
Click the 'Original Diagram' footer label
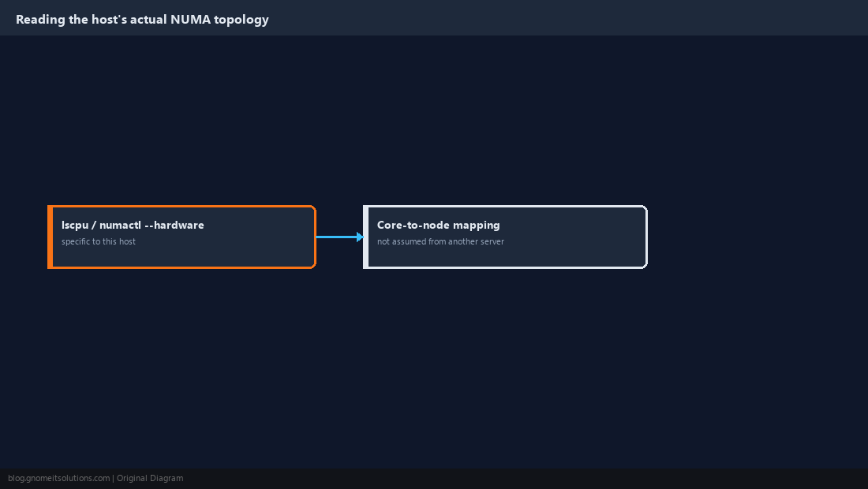point(150,479)
